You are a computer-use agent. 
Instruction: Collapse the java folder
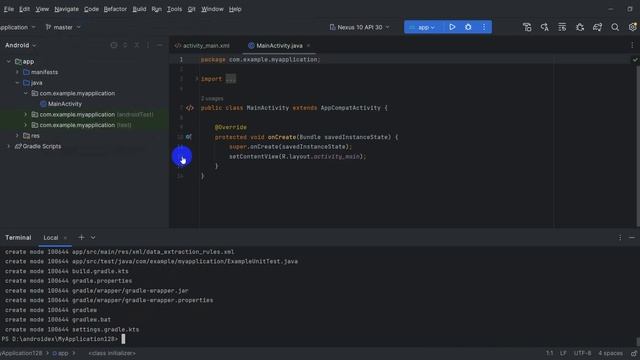point(17,82)
